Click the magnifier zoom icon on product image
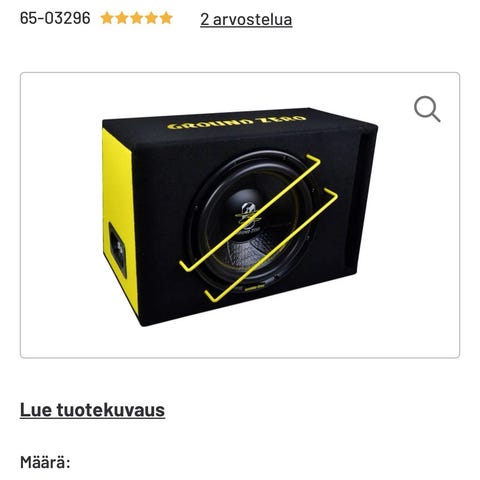The width and height of the screenshot is (480, 480). (x=427, y=109)
